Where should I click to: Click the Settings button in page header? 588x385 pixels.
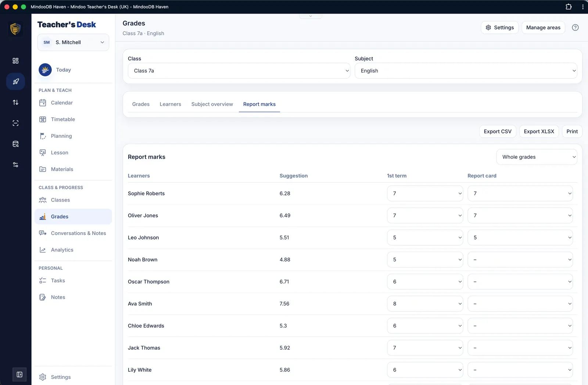[500, 28]
